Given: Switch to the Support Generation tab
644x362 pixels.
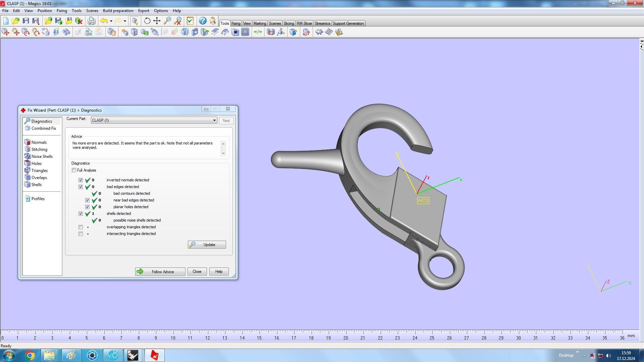Looking at the screenshot, I should tap(348, 23).
